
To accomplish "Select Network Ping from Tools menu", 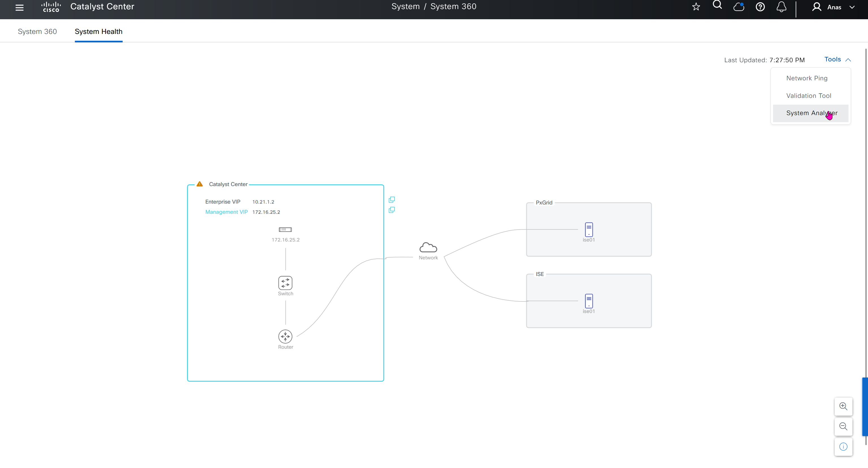I will pos(807,78).
